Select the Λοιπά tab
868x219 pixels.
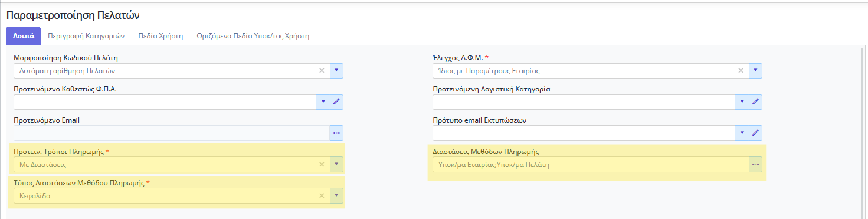tap(24, 35)
